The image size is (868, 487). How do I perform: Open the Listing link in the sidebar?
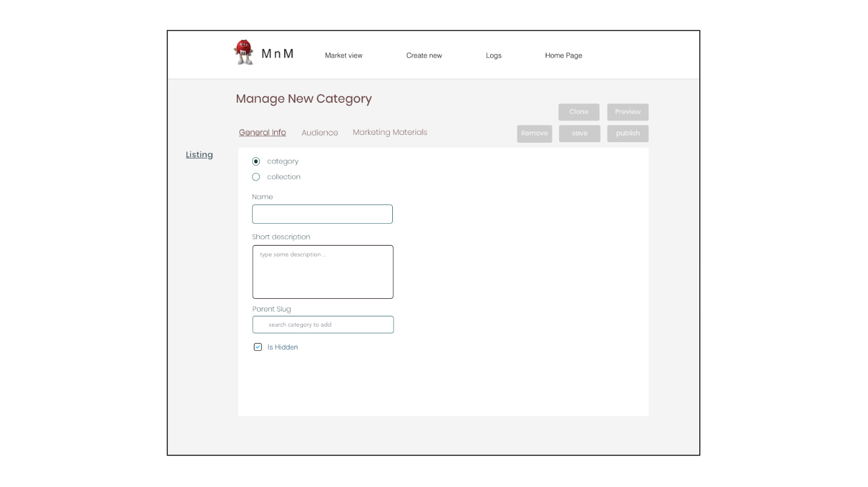coord(199,155)
